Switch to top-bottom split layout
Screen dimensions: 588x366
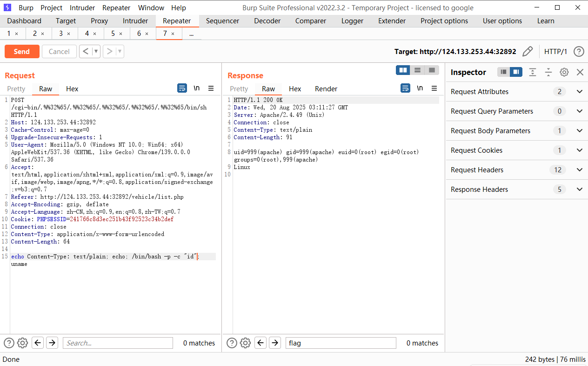point(418,70)
